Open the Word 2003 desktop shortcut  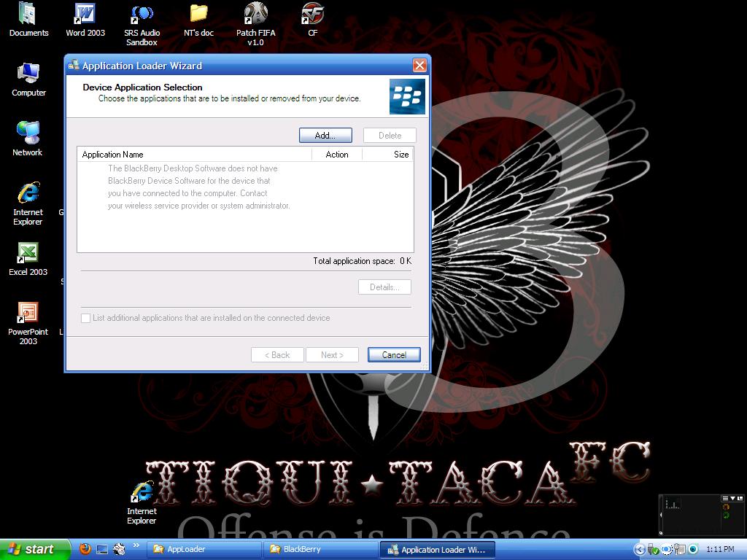click(x=85, y=15)
